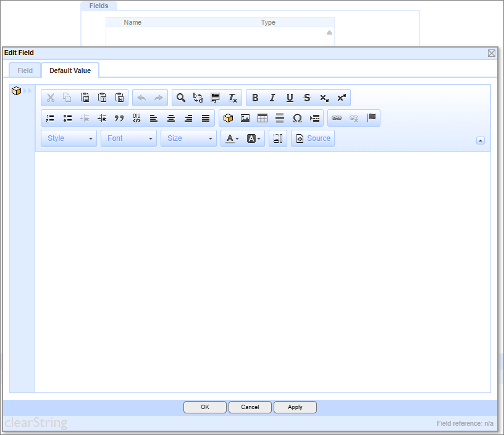Open the text color picker
The image size is (504, 435).
[x=232, y=138]
